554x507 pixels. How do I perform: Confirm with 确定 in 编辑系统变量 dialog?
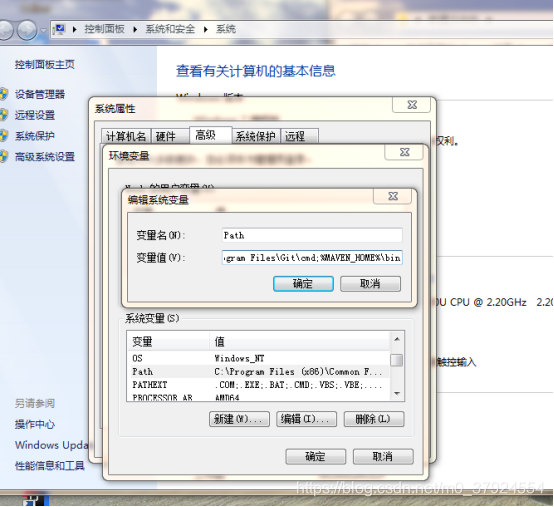point(303,284)
